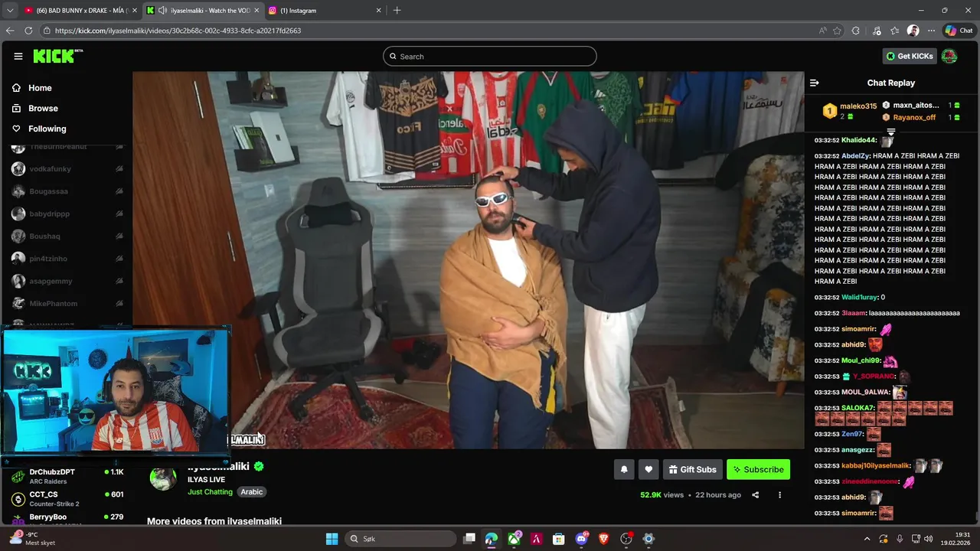Open the browser profile avatar
This screenshot has height=551, width=980.
pos(913,31)
